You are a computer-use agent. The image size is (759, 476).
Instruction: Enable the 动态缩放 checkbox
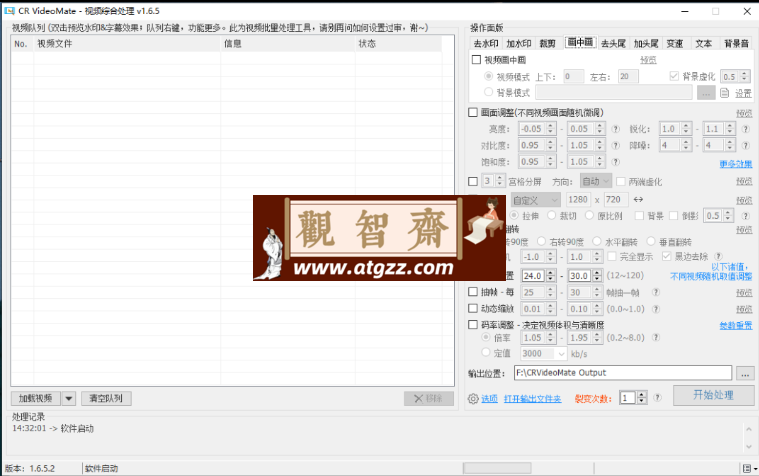473,308
